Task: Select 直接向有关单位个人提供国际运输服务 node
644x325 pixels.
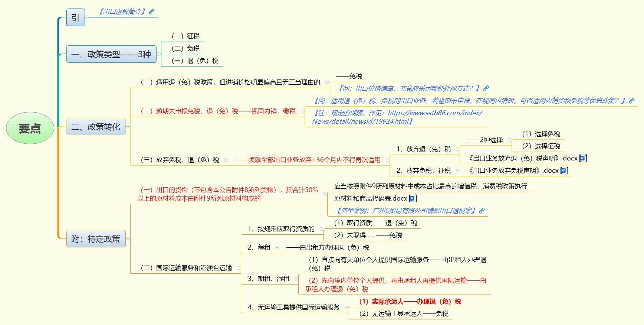Action: click(x=397, y=264)
